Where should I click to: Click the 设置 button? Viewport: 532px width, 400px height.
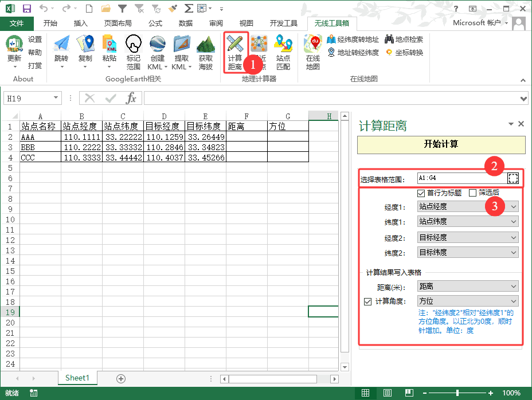click(x=35, y=40)
